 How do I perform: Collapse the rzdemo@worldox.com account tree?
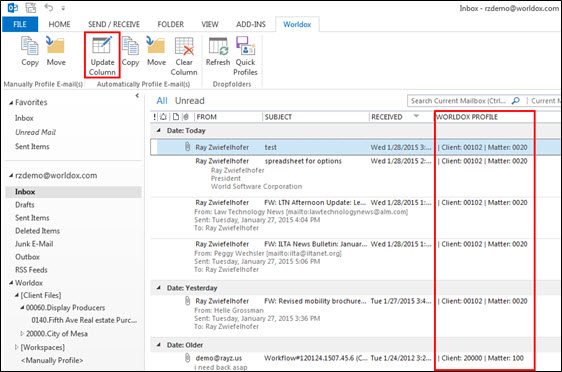tap(11, 176)
